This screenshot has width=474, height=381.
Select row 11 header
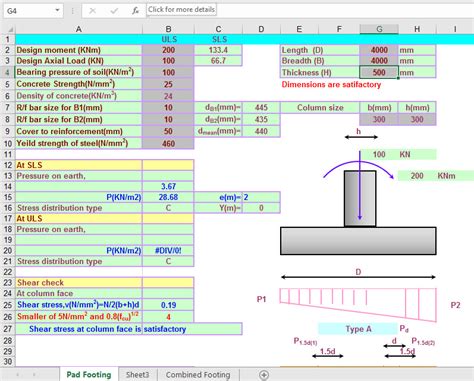point(8,154)
